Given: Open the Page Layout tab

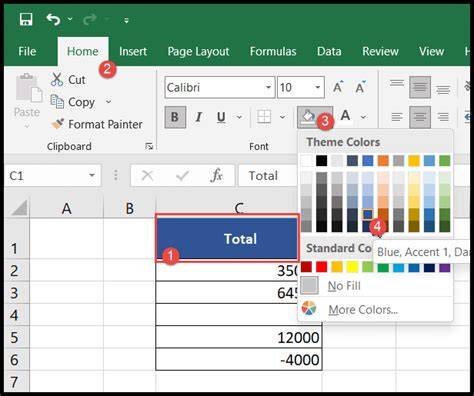Looking at the screenshot, I should click(x=198, y=52).
